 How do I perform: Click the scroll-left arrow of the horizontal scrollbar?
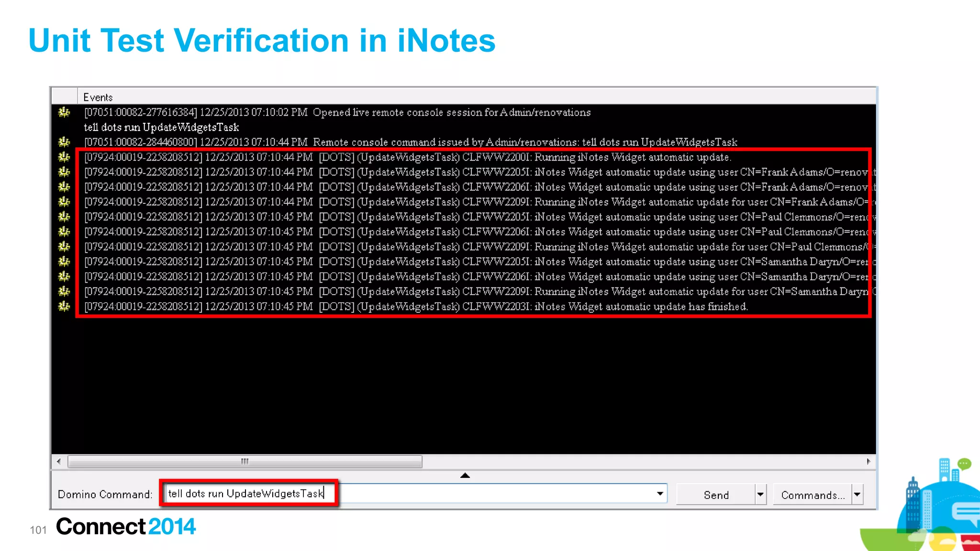[58, 462]
